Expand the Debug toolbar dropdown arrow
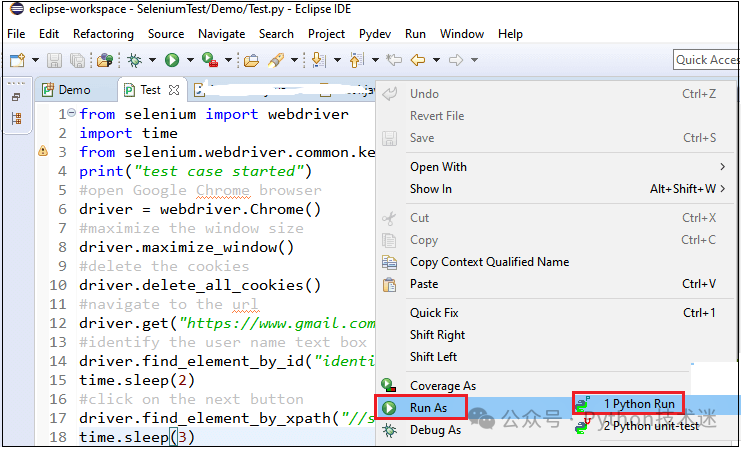The height and width of the screenshot is (449, 741). (152, 60)
